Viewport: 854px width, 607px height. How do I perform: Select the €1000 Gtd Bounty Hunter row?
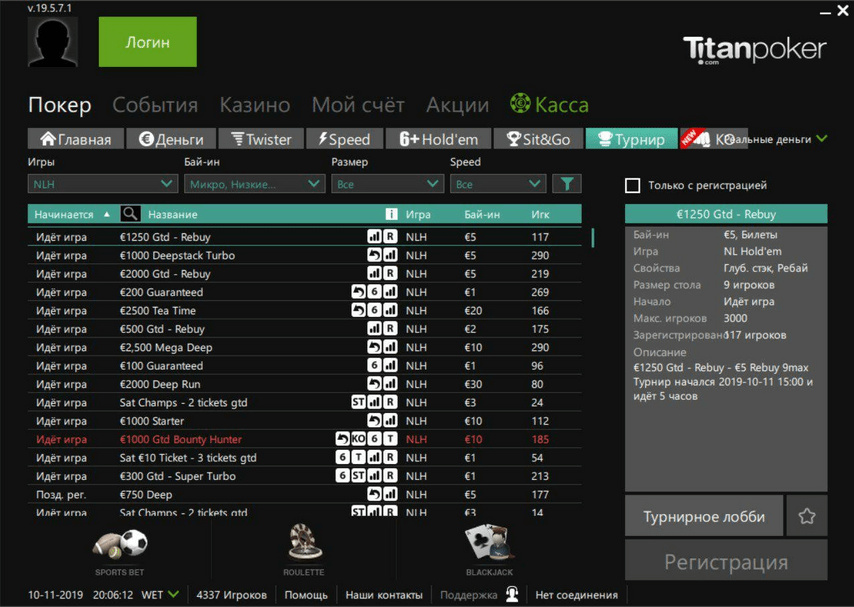click(x=304, y=439)
